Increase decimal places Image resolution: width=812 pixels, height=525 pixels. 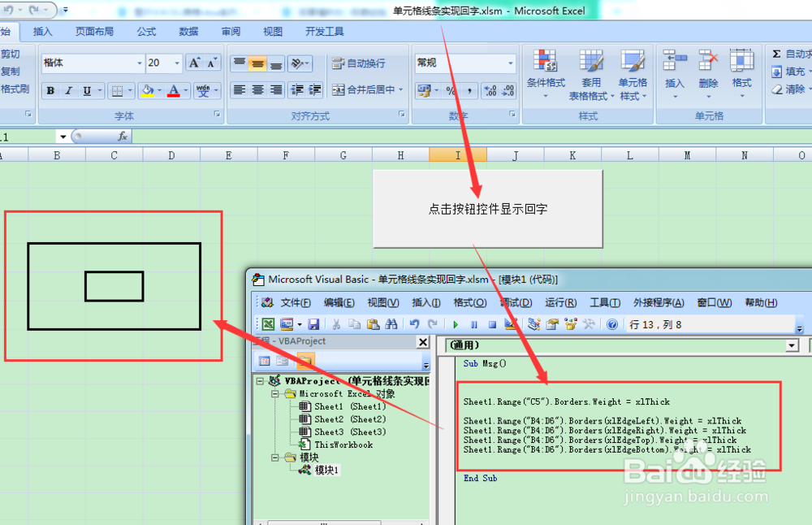pyautogui.click(x=490, y=91)
